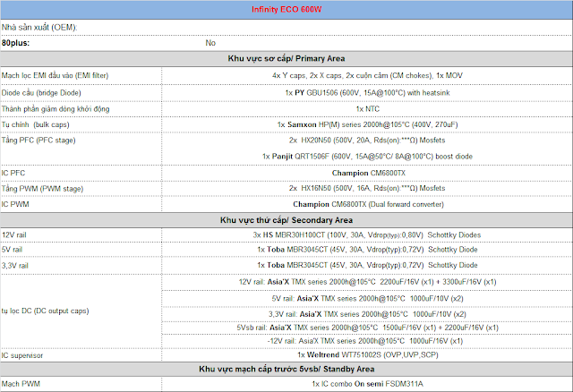Viewport: 573px width, 392px height.
Task: Select the 'Tầng PFC (PFC stage)' label
Action: pos(38,141)
